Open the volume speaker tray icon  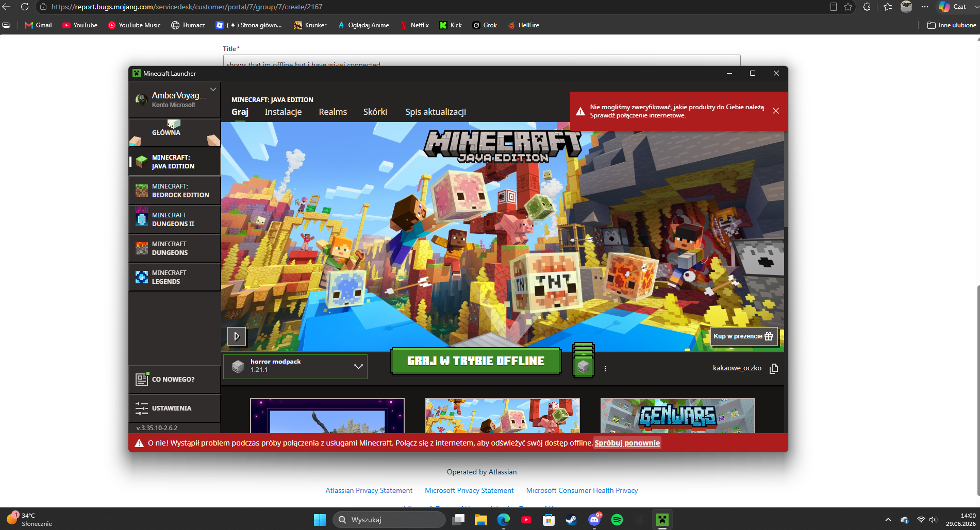click(x=933, y=520)
